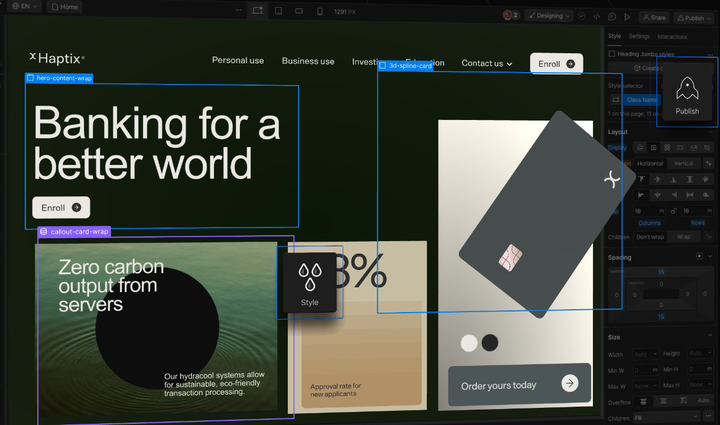Select the desktop breakpoint icon
Image resolution: width=720 pixels, height=425 pixels.
pos(258,11)
